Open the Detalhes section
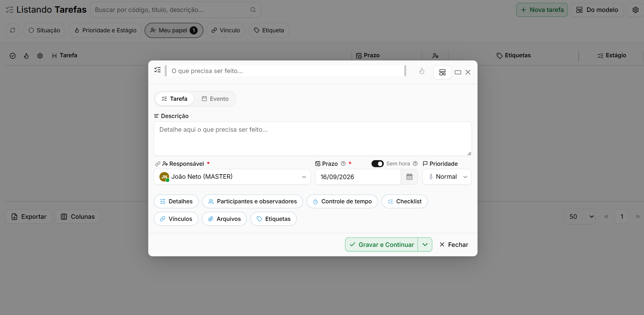 176,202
